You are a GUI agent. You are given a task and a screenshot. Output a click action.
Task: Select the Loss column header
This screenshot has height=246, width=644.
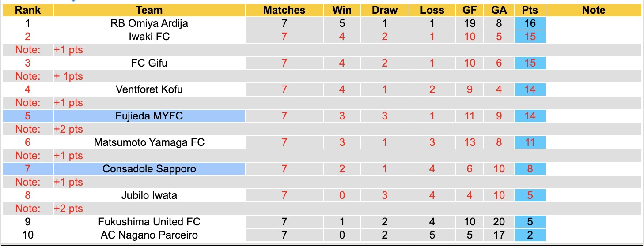(x=432, y=10)
